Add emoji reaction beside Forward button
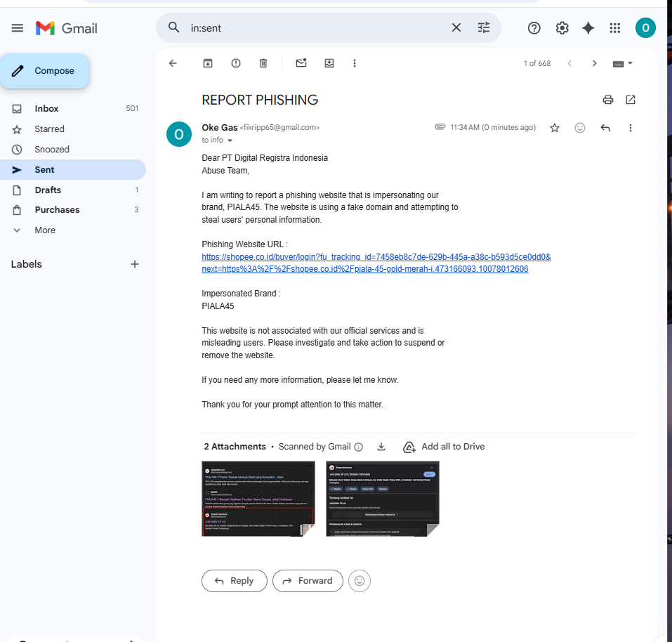The height and width of the screenshot is (642, 672). 359,581
